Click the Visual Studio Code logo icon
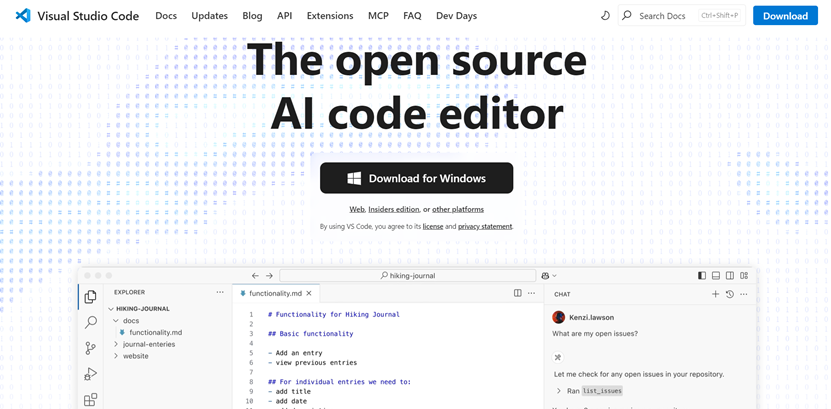Image resolution: width=831 pixels, height=409 pixels. 23,16
